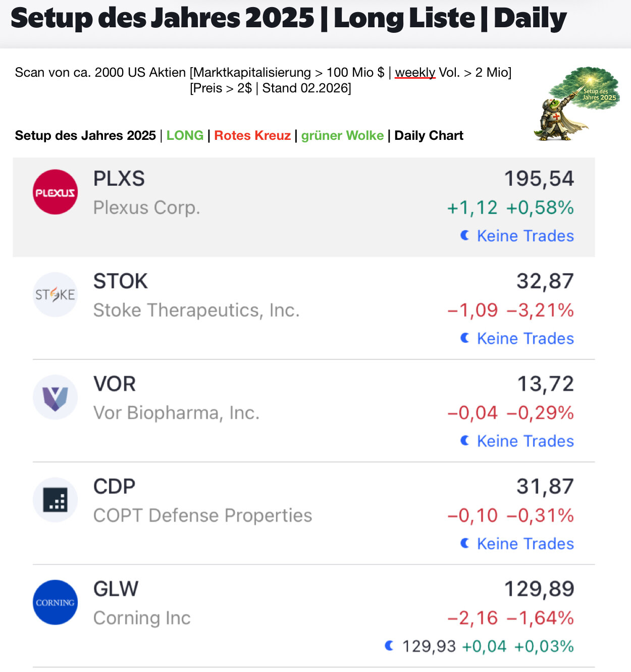631x672 pixels.
Task: Click the red Rotes Kreuz label
Action: pyautogui.click(x=252, y=135)
